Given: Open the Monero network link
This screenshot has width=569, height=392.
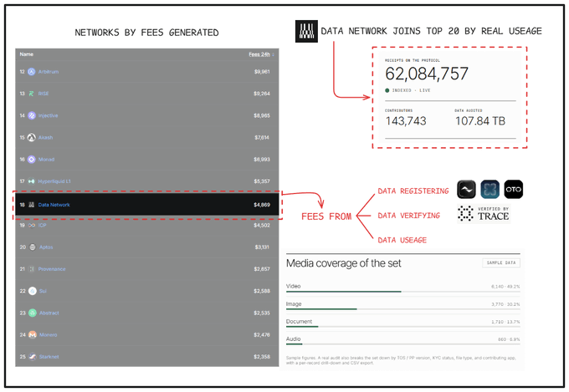Looking at the screenshot, I should tap(49, 334).
